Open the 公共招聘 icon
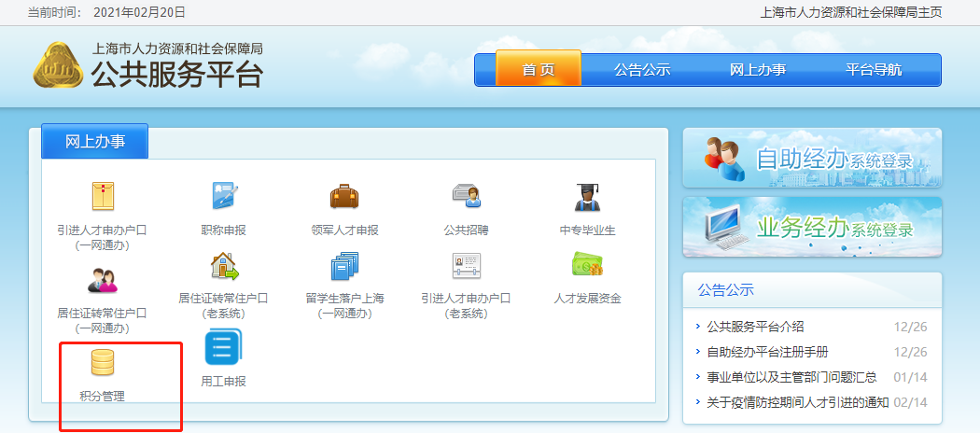The width and height of the screenshot is (980, 433). [x=466, y=197]
